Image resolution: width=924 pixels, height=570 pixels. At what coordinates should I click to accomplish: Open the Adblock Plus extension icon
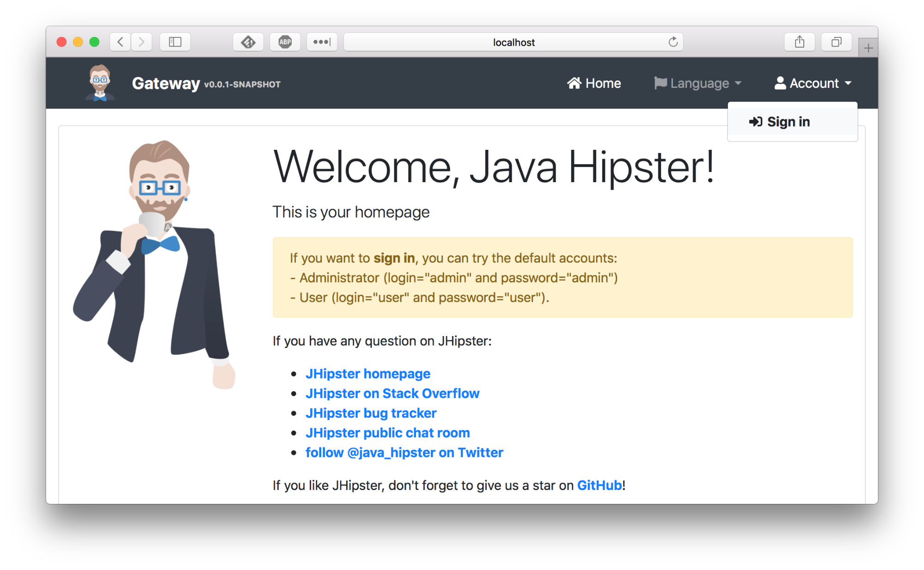pyautogui.click(x=285, y=42)
